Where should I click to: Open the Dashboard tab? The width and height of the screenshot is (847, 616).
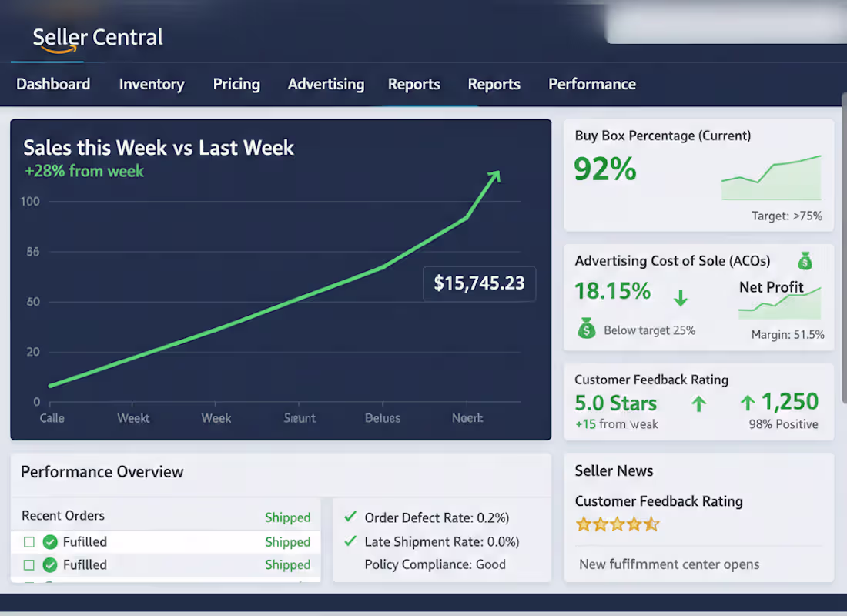[x=53, y=84]
